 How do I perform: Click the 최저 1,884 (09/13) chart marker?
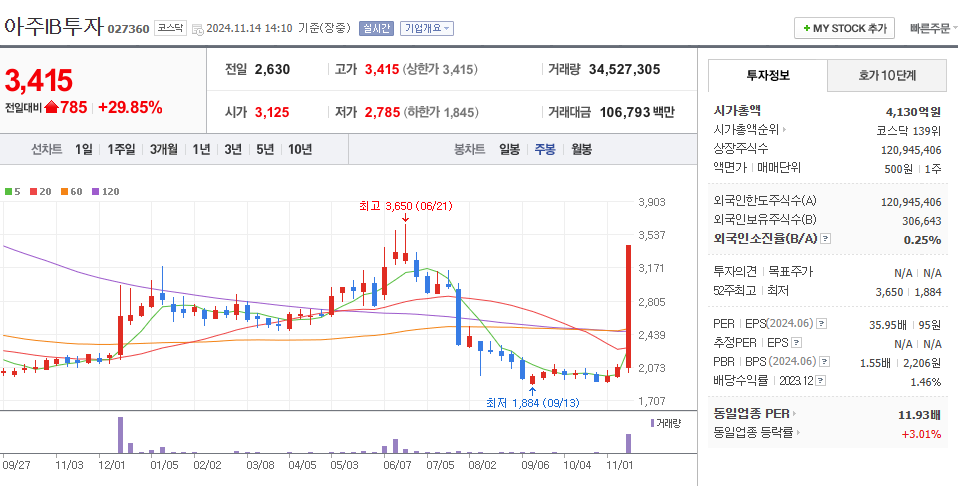click(532, 403)
